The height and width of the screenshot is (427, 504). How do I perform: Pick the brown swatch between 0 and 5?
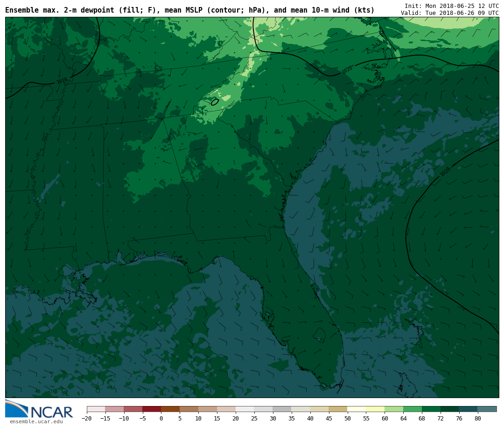click(x=170, y=409)
